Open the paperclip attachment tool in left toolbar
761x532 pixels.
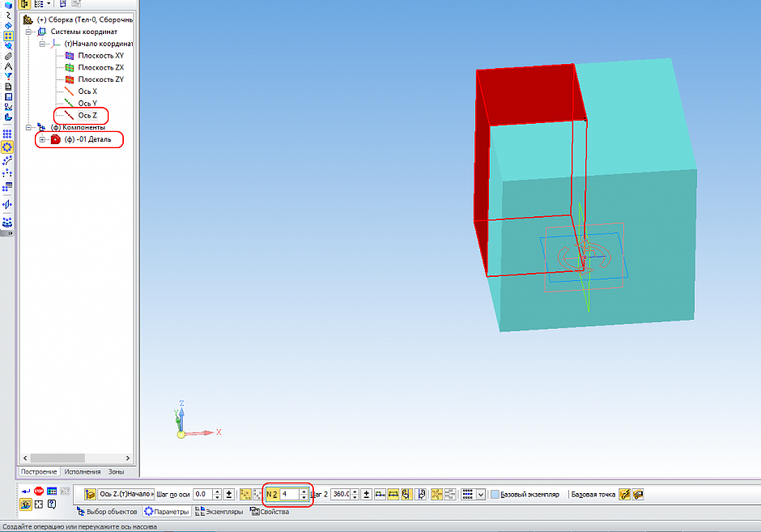(8, 57)
